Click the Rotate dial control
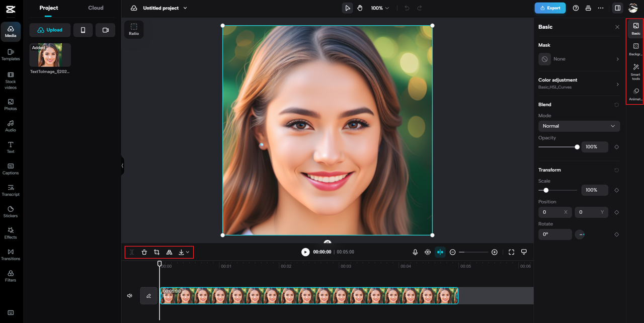 580,234
